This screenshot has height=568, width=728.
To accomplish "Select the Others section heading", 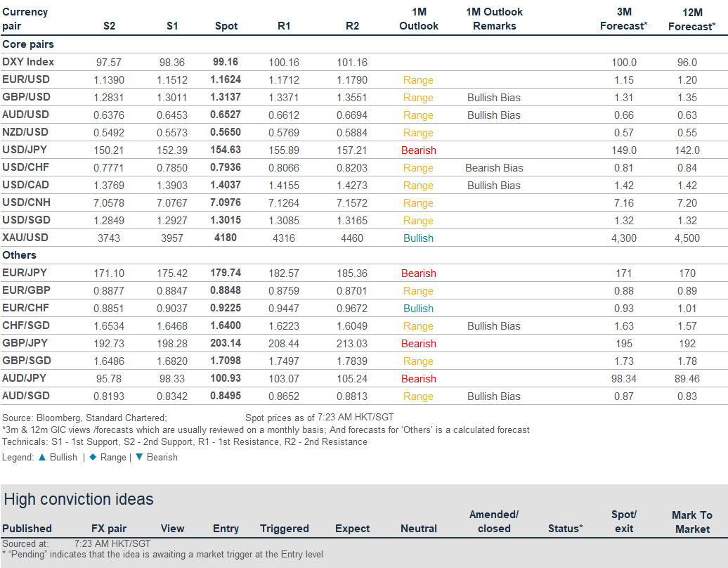I will click(19, 255).
